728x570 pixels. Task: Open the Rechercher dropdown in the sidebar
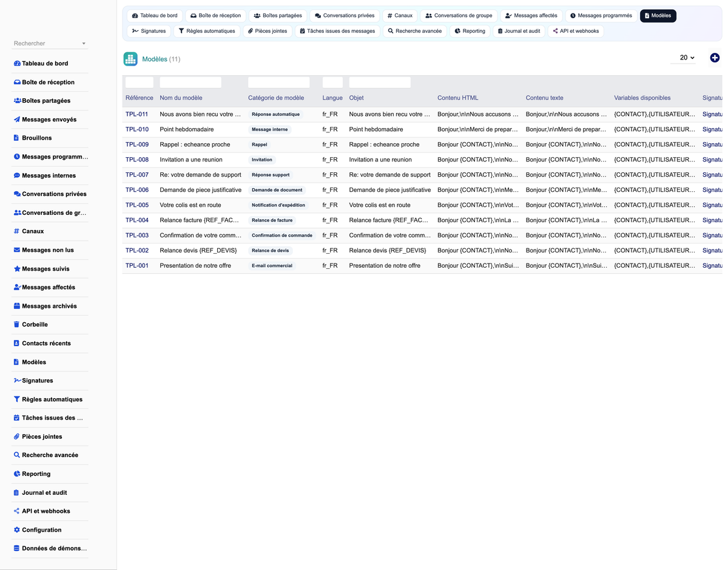[x=50, y=44]
